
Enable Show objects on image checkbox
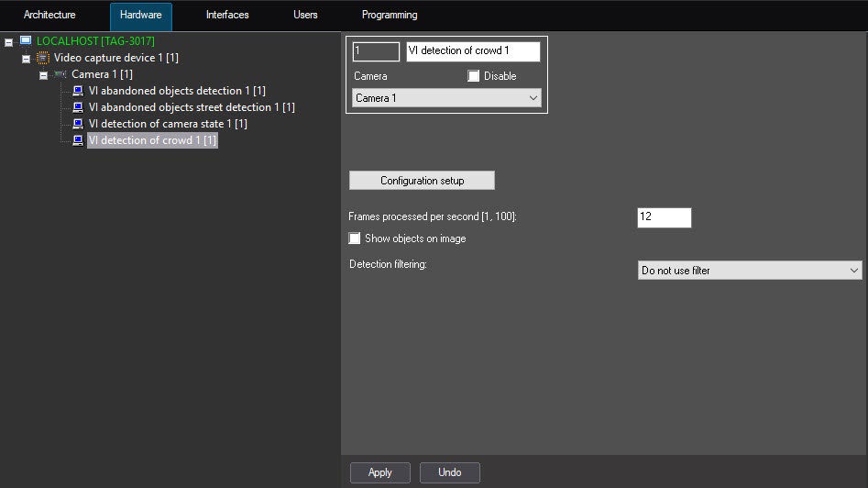(355, 238)
